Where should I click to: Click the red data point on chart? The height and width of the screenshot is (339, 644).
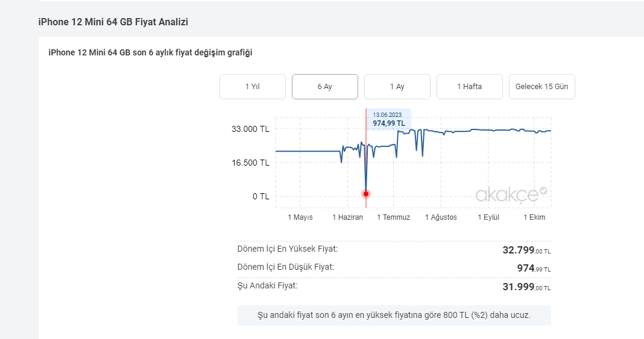[x=365, y=194]
